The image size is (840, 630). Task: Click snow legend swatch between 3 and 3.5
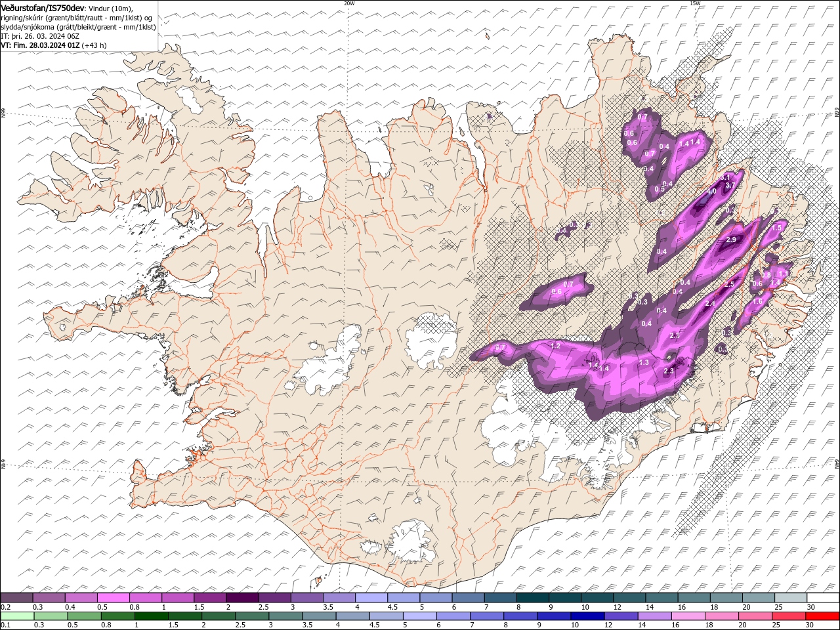[x=306, y=598]
